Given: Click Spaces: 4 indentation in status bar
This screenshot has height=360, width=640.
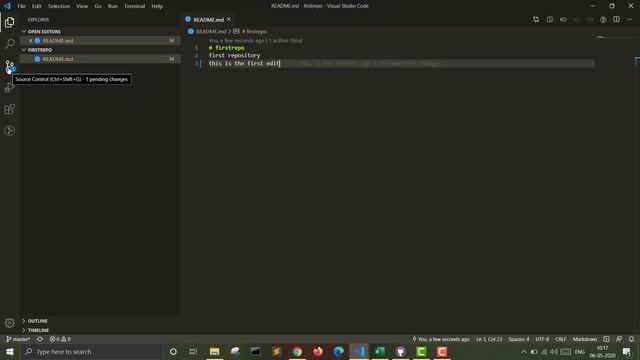Looking at the screenshot, I should [518, 339].
